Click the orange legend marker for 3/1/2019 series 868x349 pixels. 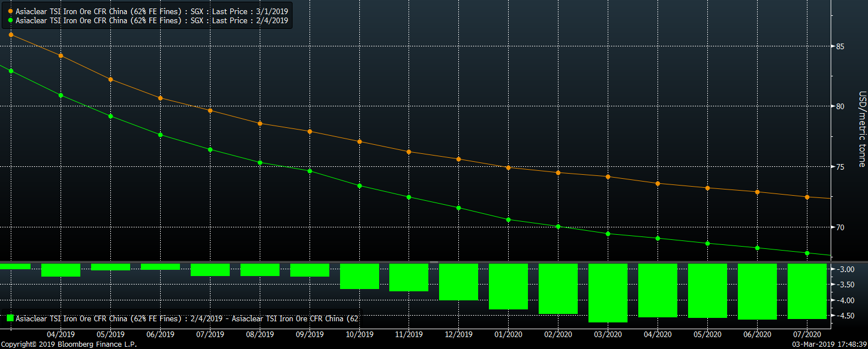[x=11, y=11]
